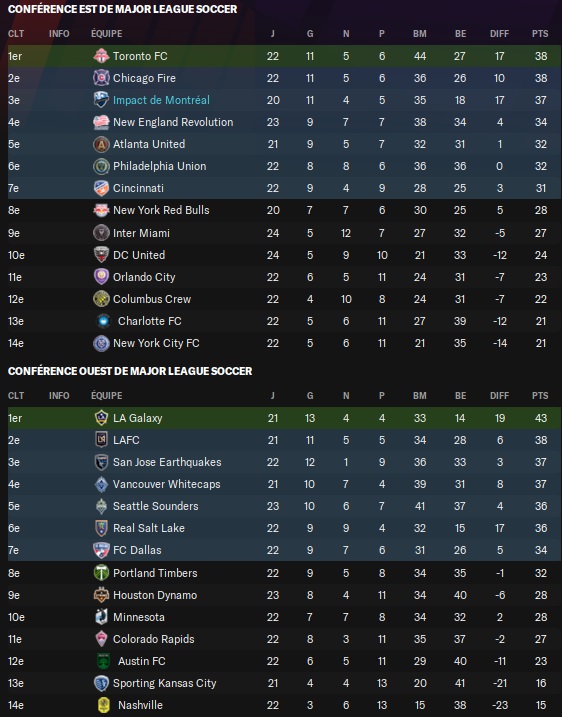Sort the West table by BM column
This screenshot has width=562, height=717.
coord(420,396)
